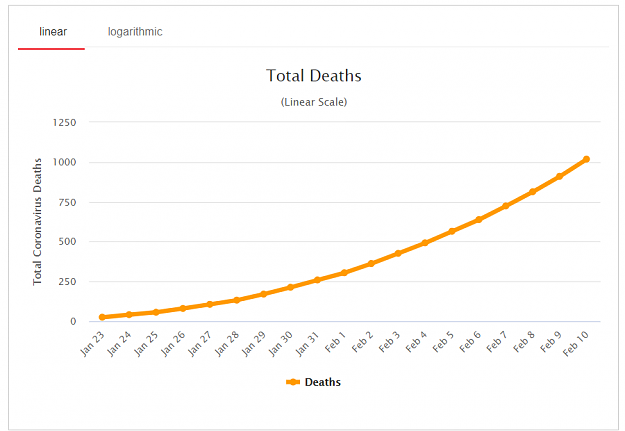625x431 pixels.
Task: Click the Feb 1 data point
Action: coord(344,273)
